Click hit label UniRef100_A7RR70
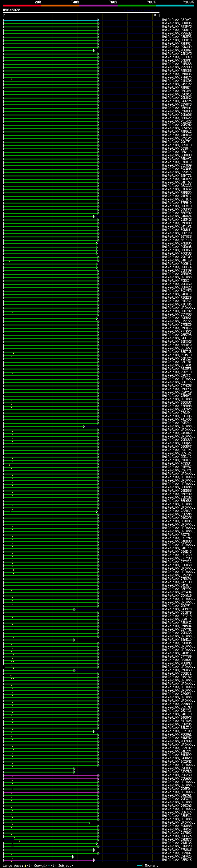This screenshot has height=868, width=197. click(177, 78)
